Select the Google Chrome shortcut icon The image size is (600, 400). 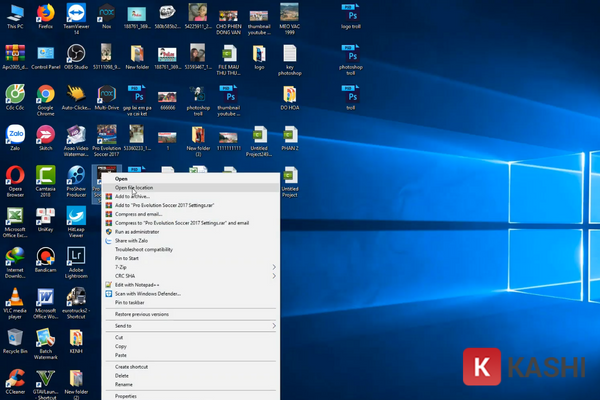[45, 93]
